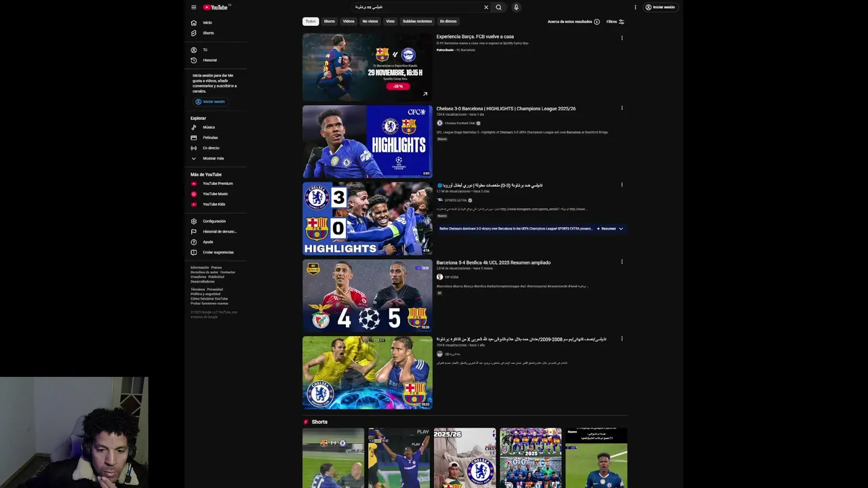Open options for Chelsea 3-0 Barcelona video
Viewport: 868px width, 488px height.
pos(622,108)
